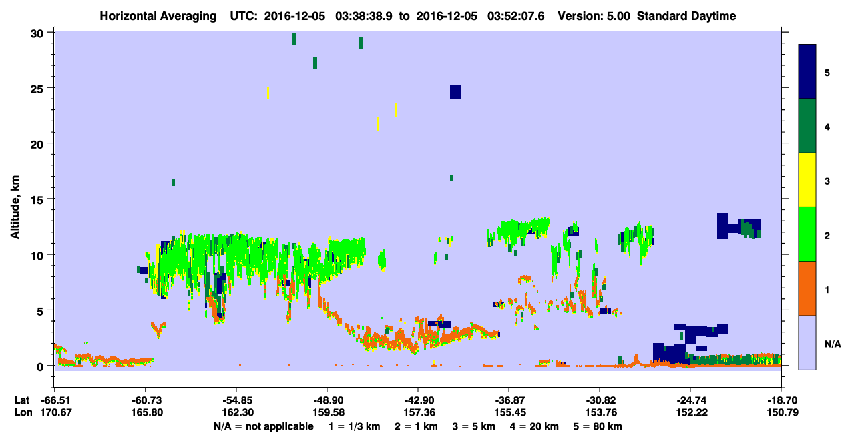Click the 'Lat' row label
The height and width of the screenshot is (445, 868).
click(21, 400)
